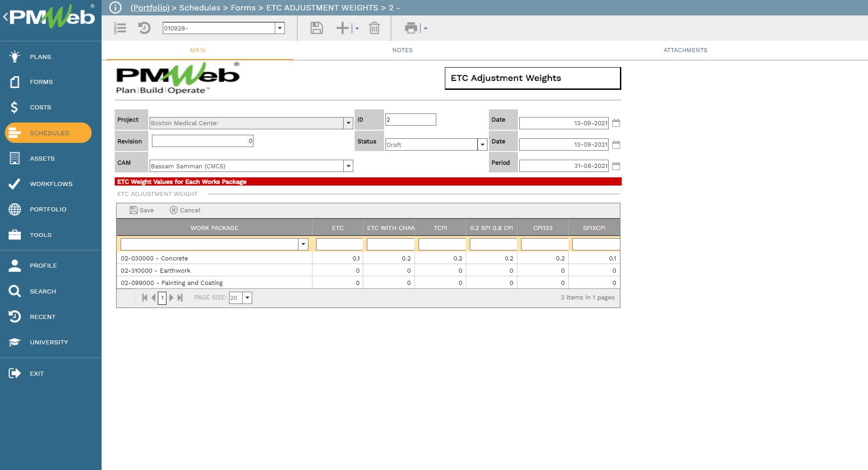Viewport: 868px width, 470px height.
Task: Expand the add-new options arrow
Action: 357,29
